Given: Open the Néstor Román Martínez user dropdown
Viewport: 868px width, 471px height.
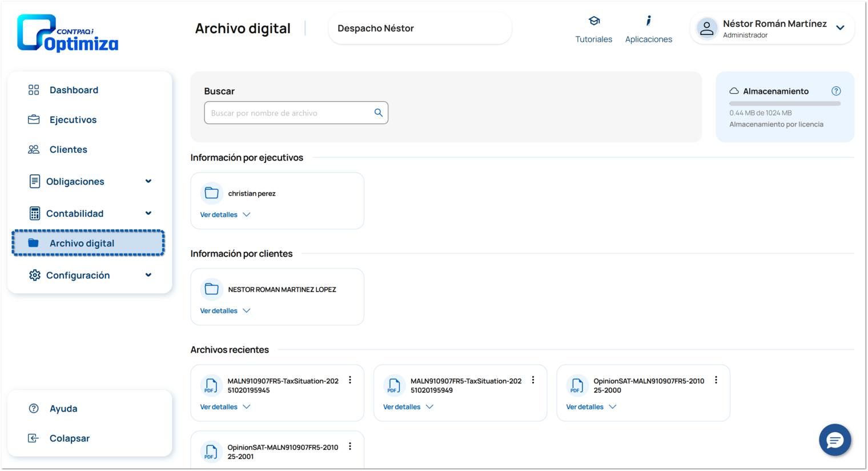Looking at the screenshot, I should coord(840,28).
